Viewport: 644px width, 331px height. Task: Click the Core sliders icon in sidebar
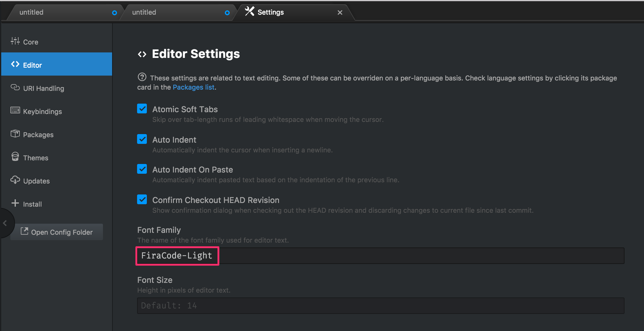[15, 41]
